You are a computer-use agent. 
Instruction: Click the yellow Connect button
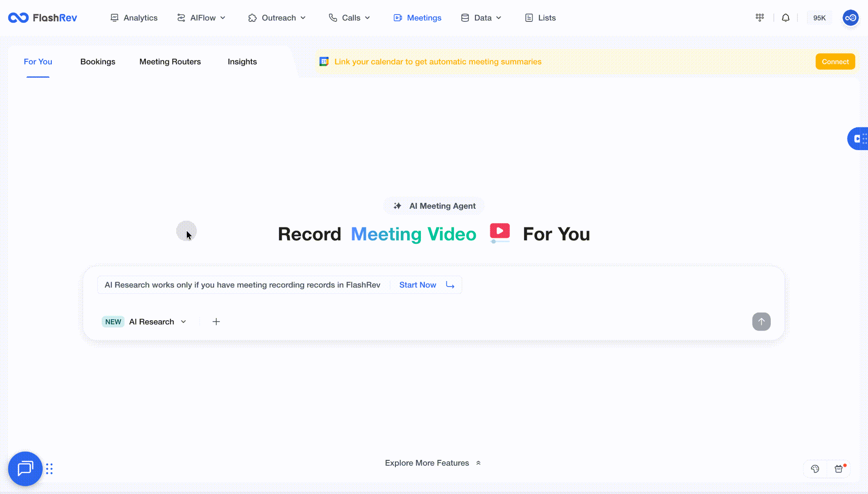tap(835, 62)
